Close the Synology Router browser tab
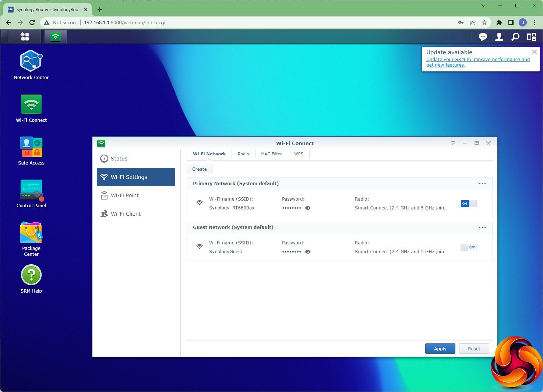 tap(86, 10)
